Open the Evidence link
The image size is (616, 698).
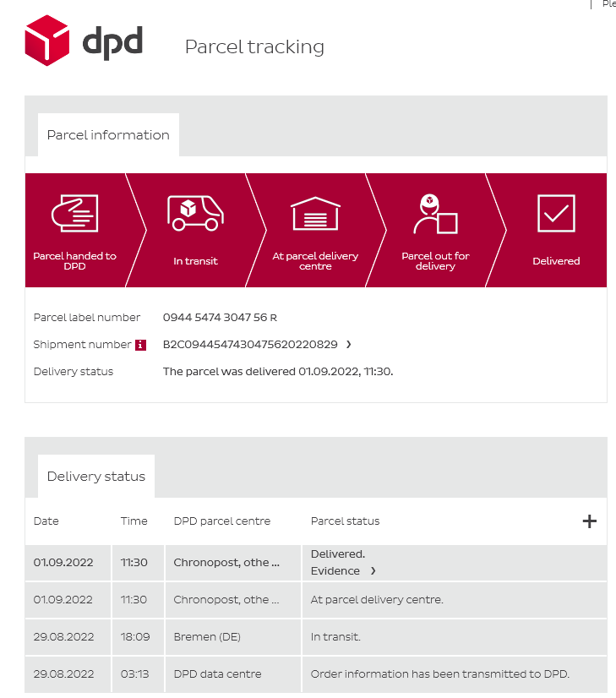click(335, 571)
